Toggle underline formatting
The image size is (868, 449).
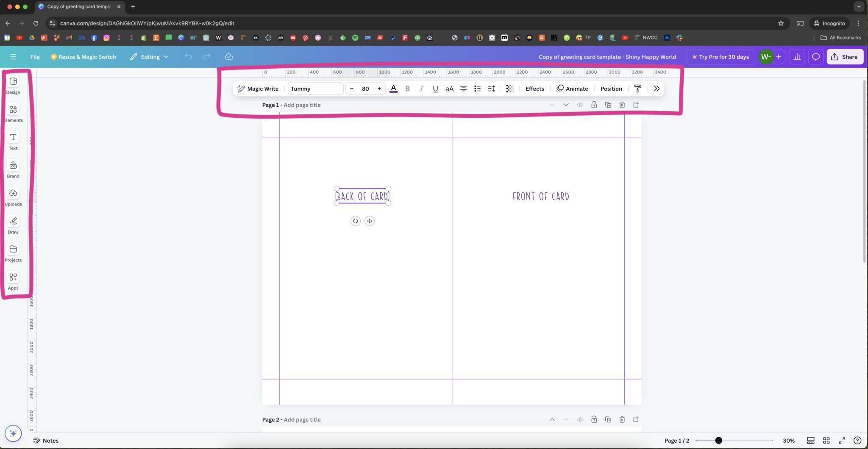pos(435,89)
